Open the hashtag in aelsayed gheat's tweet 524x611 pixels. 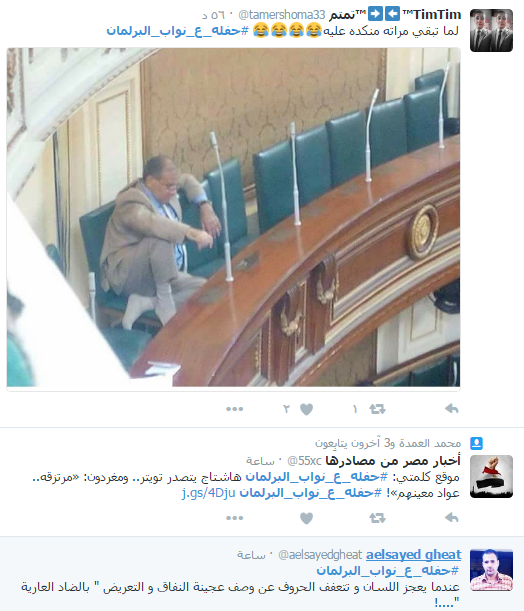(x=388, y=571)
